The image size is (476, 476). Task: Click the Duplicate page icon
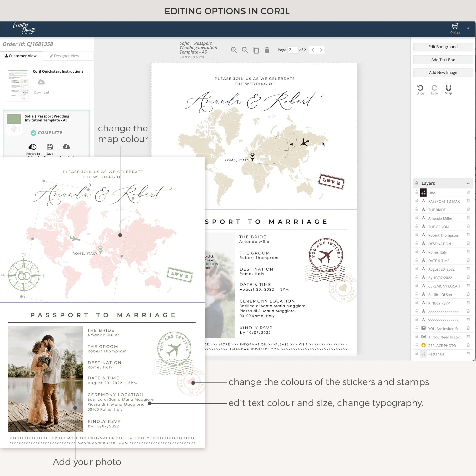(256, 50)
